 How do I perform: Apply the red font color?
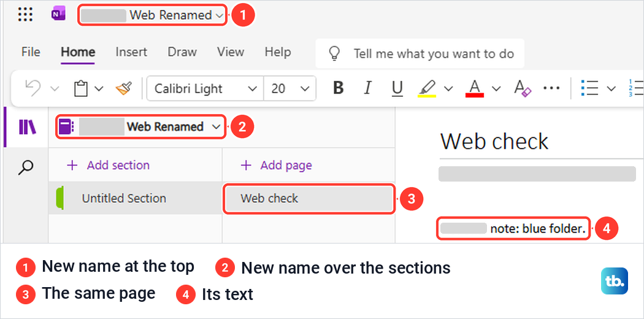(x=475, y=88)
